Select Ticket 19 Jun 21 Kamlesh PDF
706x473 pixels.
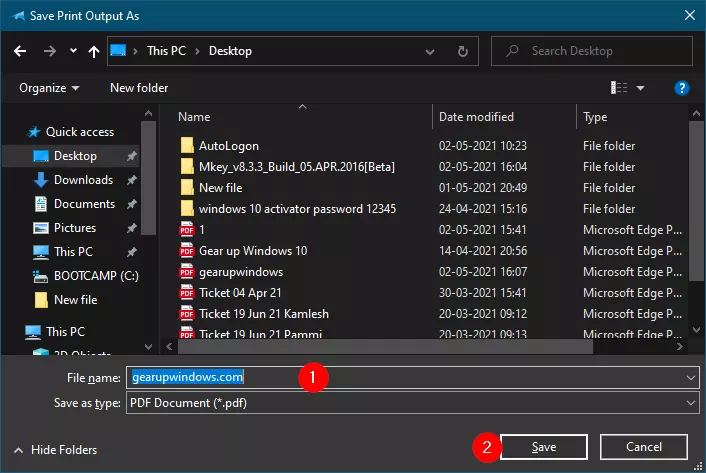tap(264, 314)
